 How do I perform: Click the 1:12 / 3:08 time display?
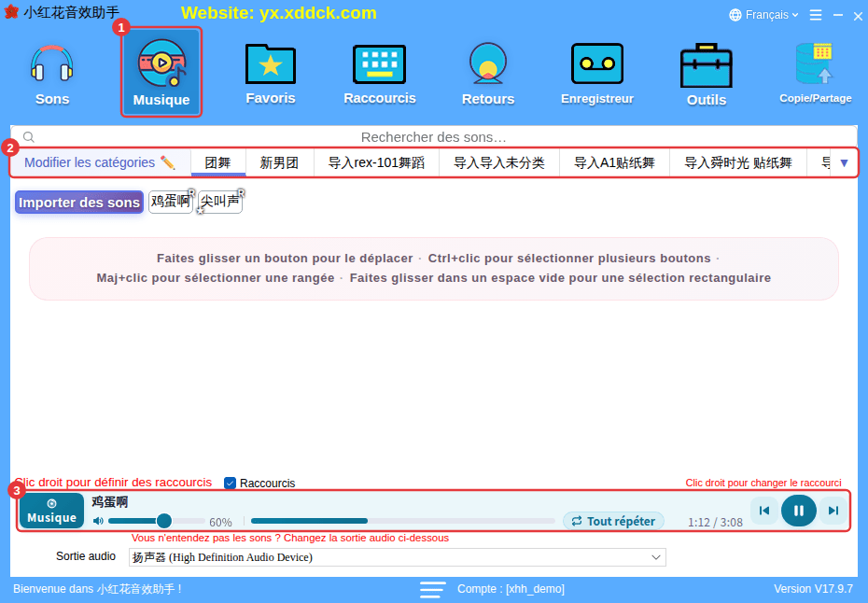pos(715,522)
